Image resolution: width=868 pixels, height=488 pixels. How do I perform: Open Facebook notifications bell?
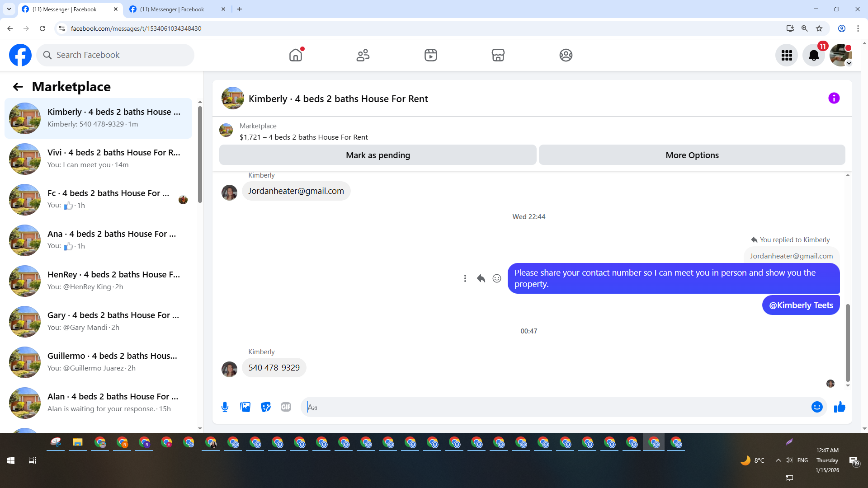pos(813,55)
